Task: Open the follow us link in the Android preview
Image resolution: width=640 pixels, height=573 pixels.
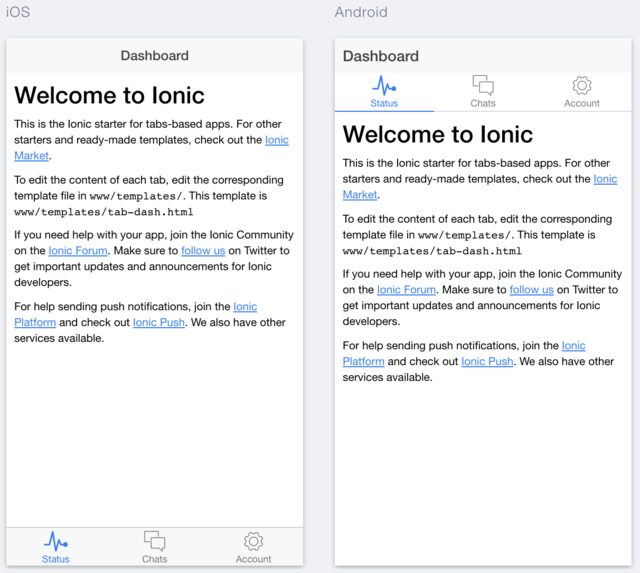Action: (x=532, y=290)
